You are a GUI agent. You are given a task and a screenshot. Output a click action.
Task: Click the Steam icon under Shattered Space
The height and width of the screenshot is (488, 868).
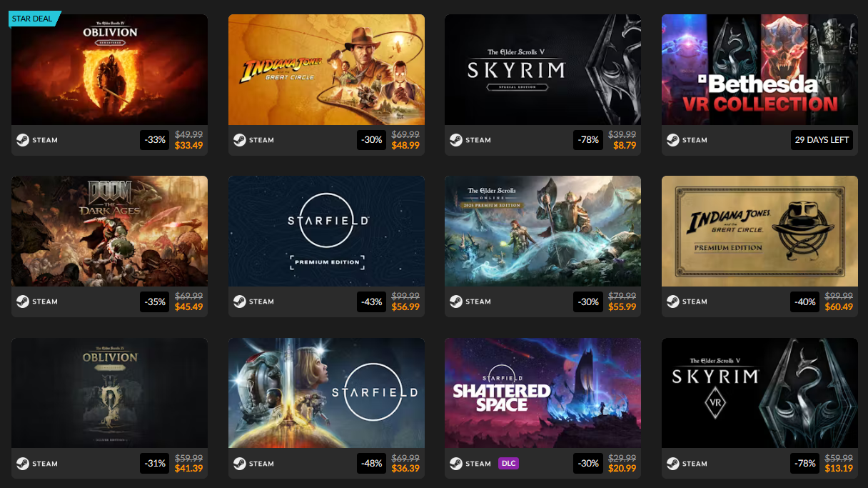(x=456, y=464)
